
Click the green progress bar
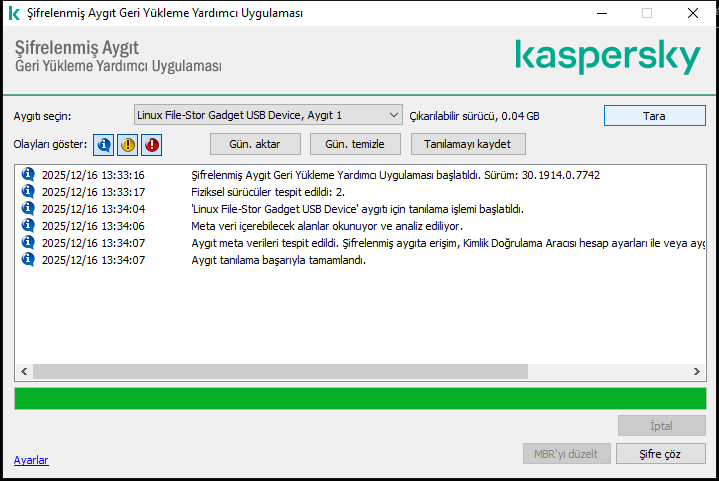tap(360, 398)
